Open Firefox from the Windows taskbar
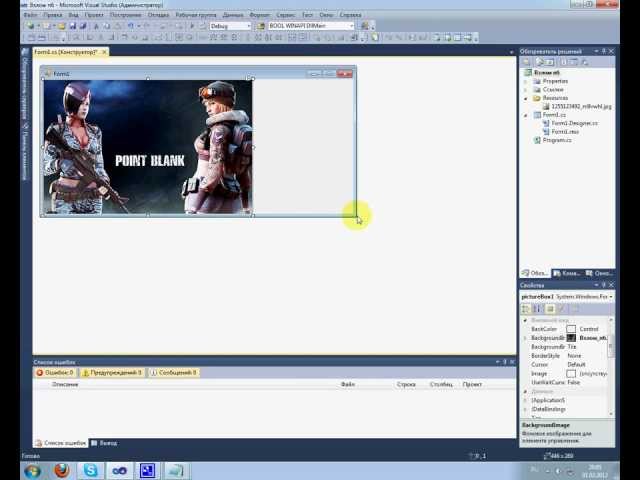The height and width of the screenshot is (480, 640). tap(62, 471)
